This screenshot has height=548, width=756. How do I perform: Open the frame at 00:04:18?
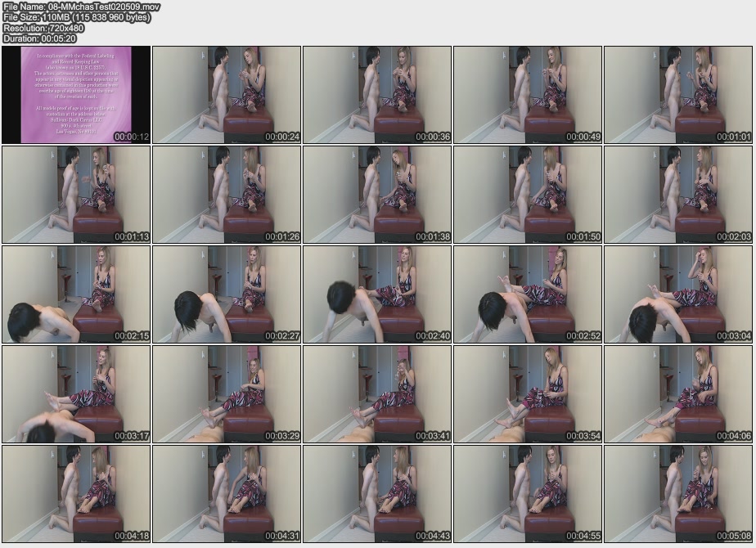click(x=76, y=494)
